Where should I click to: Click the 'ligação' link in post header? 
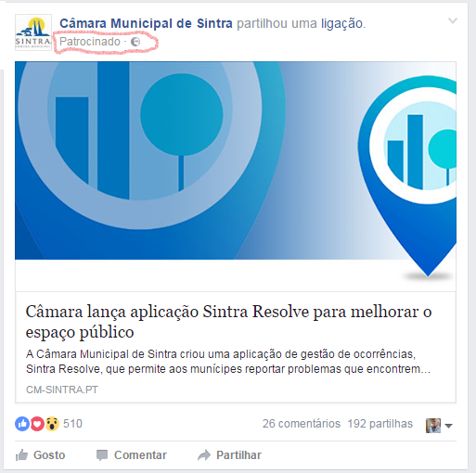click(x=341, y=24)
